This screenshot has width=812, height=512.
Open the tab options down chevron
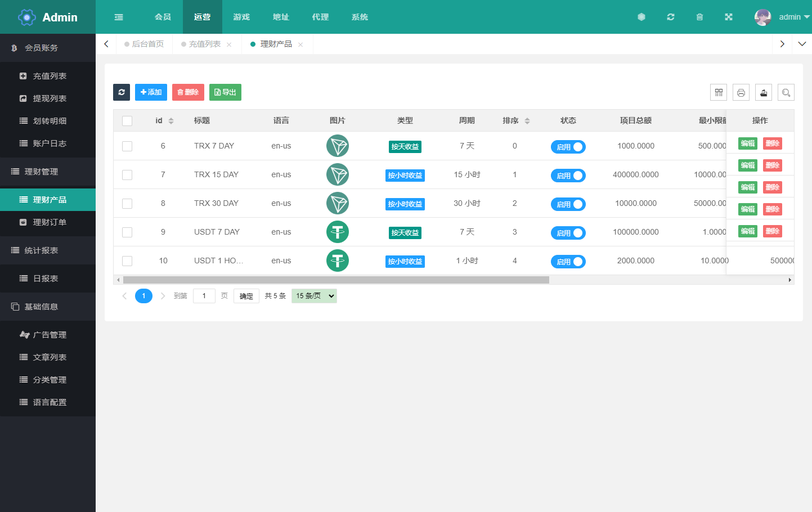point(802,44)
